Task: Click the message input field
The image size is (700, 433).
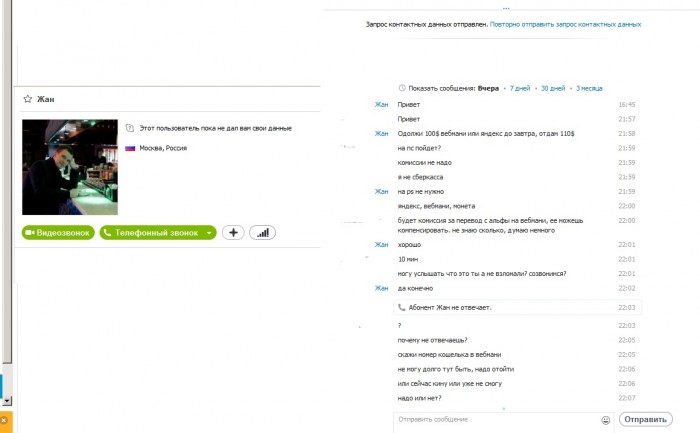Action: coord(495,419)
